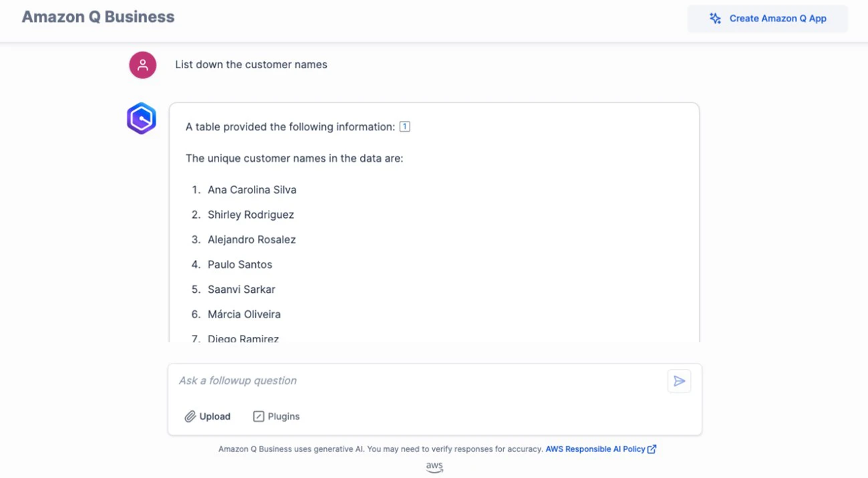Image resolution: width=868 pixels, height=478 pixels.
Task: Click the external link icon beside AI Policy
Action: pos(652,449)
